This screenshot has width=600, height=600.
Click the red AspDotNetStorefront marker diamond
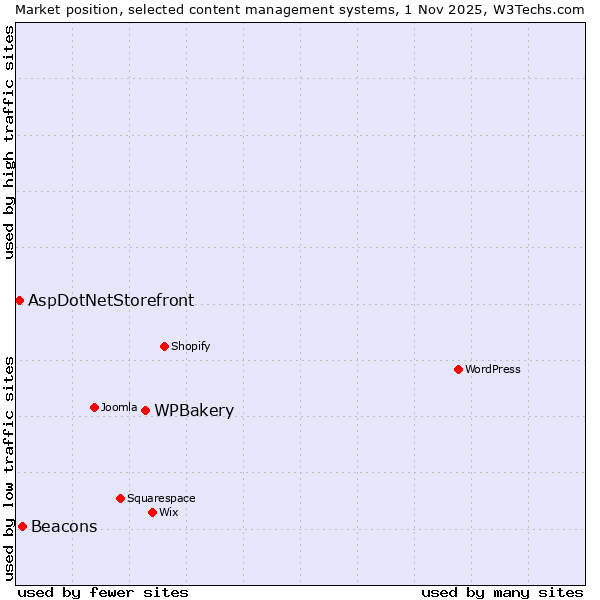(x=19, y=300)
